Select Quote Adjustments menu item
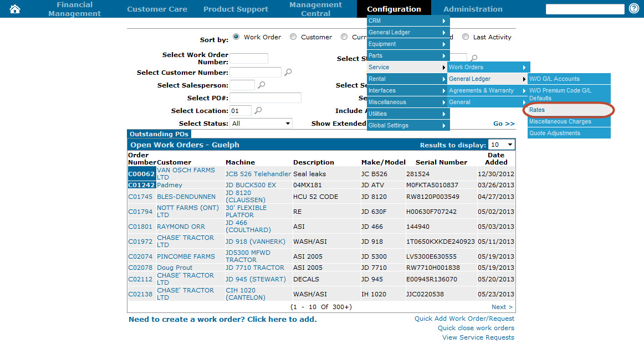Image resolution: width=644 pixels, height=344 pixels. pos(569,133)
